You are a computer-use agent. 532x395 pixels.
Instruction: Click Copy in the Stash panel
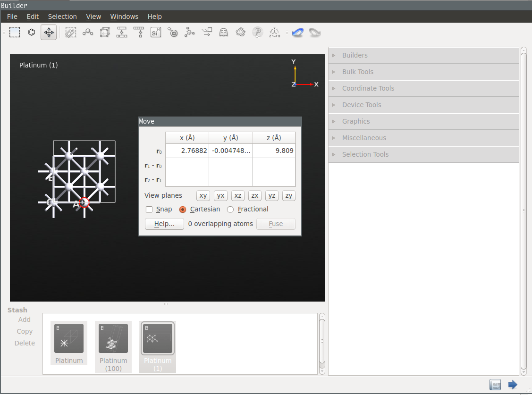tap(25, 332)
